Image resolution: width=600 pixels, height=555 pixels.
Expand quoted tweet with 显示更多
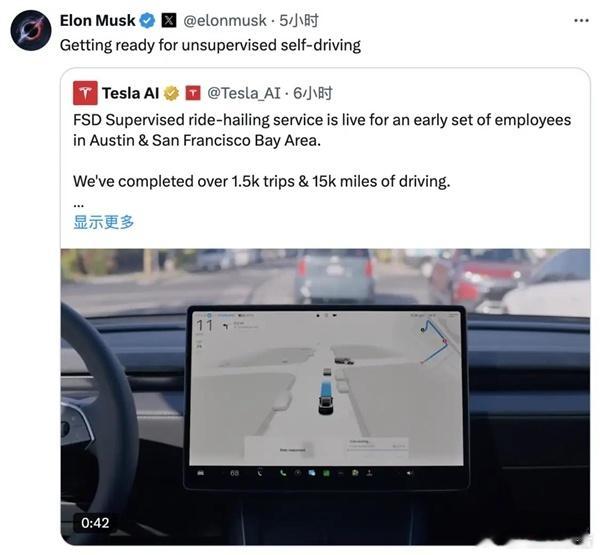[x=104, y=222]
